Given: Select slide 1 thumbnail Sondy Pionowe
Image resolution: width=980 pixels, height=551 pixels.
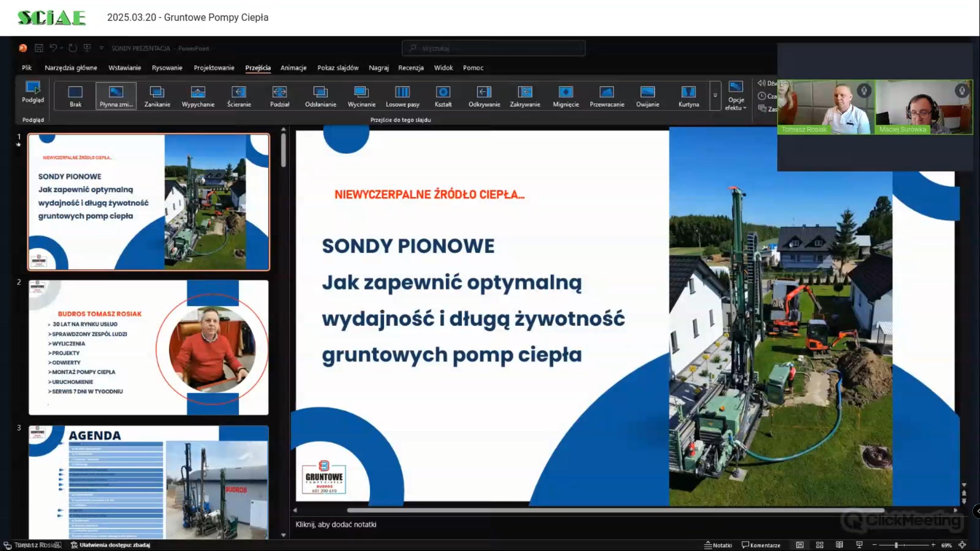Looking at the screenshot, I should (x=149, y=202).
